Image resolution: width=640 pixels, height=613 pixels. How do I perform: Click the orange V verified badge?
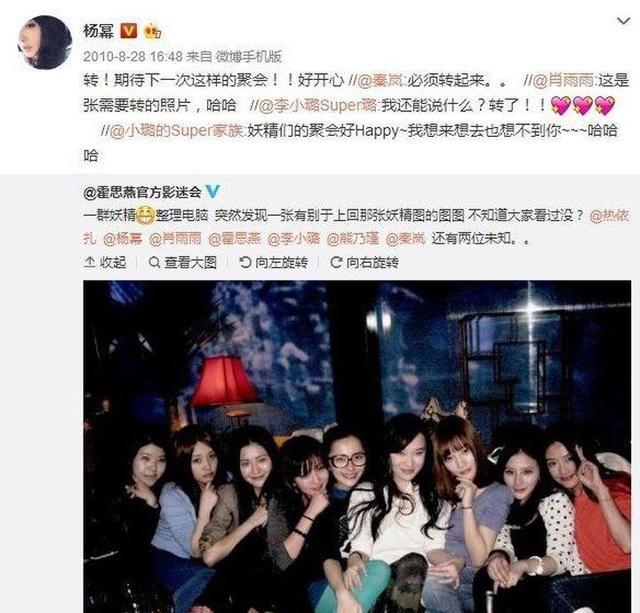(129, 31)
